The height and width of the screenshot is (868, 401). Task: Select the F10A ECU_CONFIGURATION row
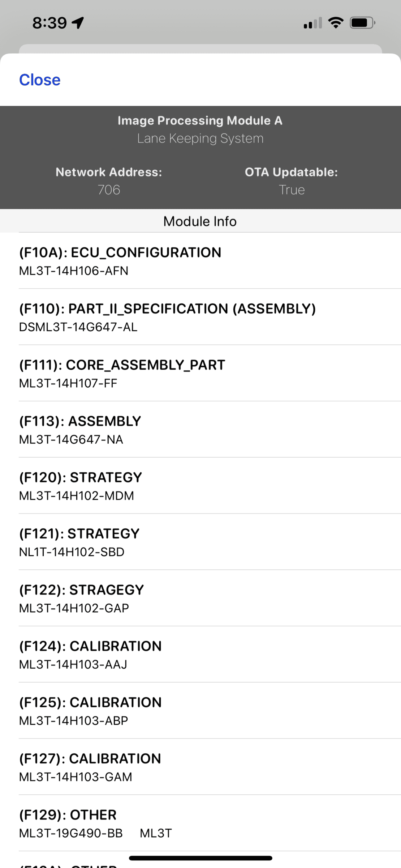click(x=200, y=261)
